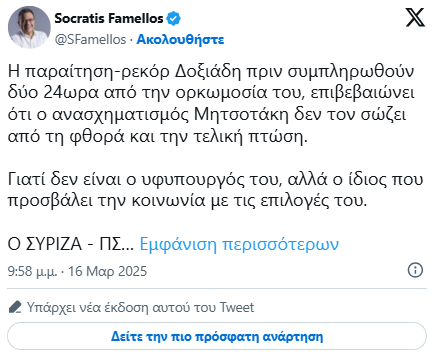
Task: Click the Υπάρχει νέα έκδοση notice text
Action: pos(140,307)
